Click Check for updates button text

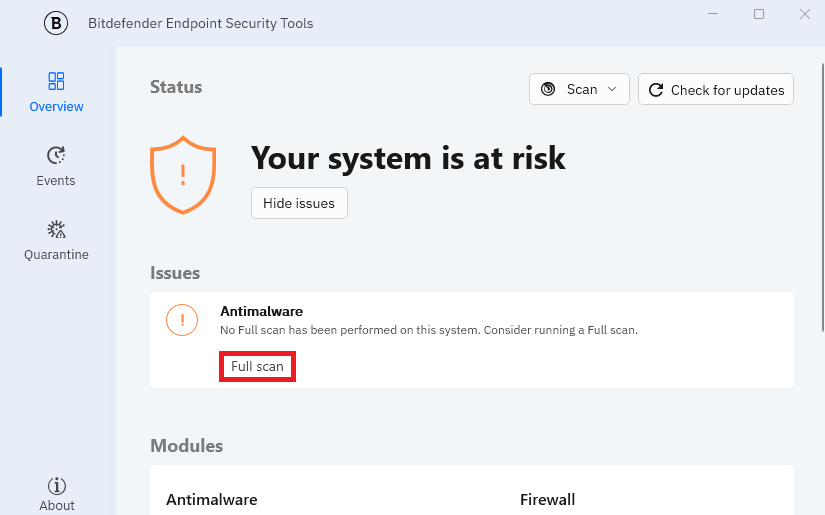pyautogui.click(x=728, y=90)
